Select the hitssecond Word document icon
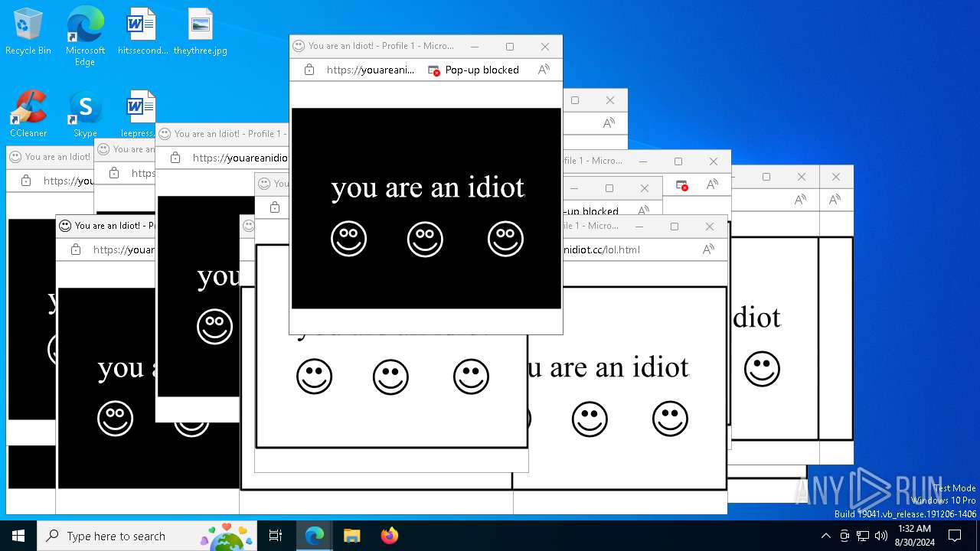980x551 pixels. 142,31
